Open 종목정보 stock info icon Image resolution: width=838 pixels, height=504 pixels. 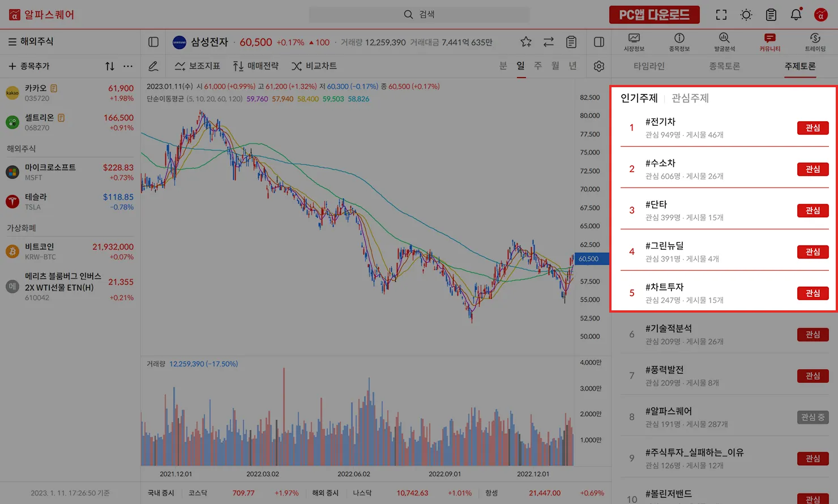(679, 42)
